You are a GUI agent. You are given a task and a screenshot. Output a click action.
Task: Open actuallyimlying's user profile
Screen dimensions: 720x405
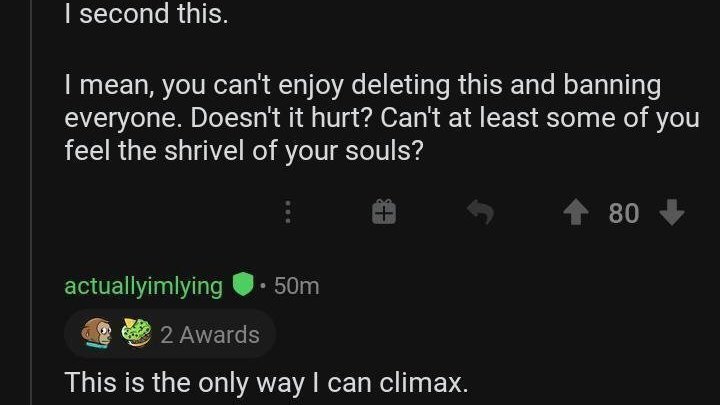pyautogui.click(x=143, y=286)
